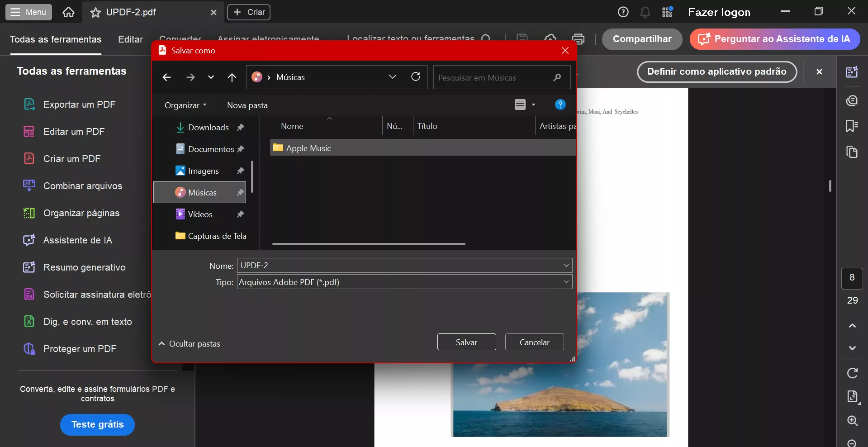
Task: Open the Combinar arquivos tool
Action: [82, 185]
